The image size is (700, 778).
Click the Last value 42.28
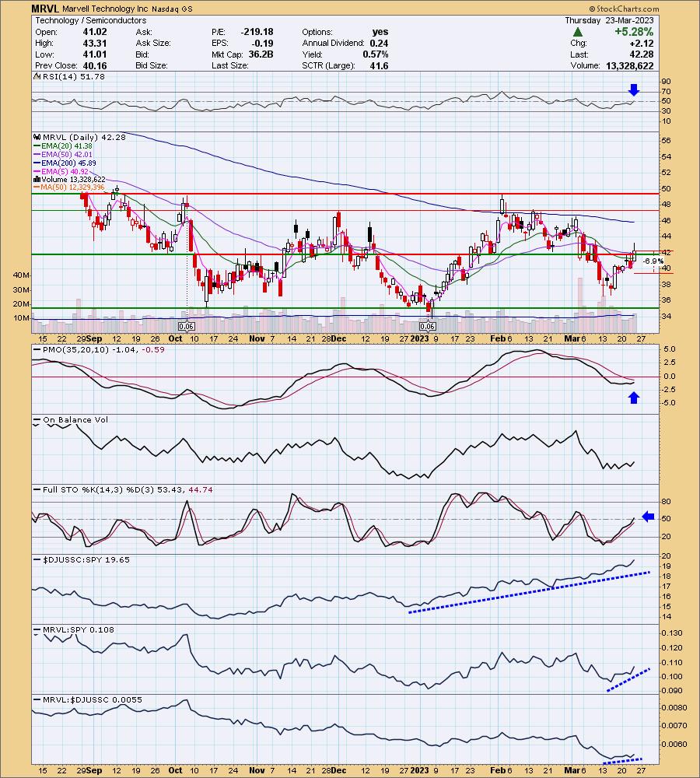[642, 54]
